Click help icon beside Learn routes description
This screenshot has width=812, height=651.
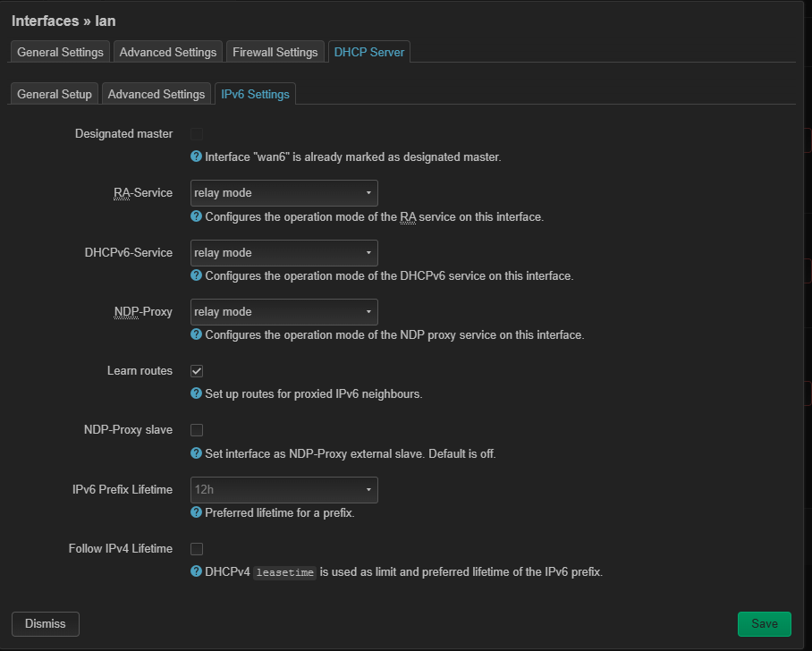197,393
